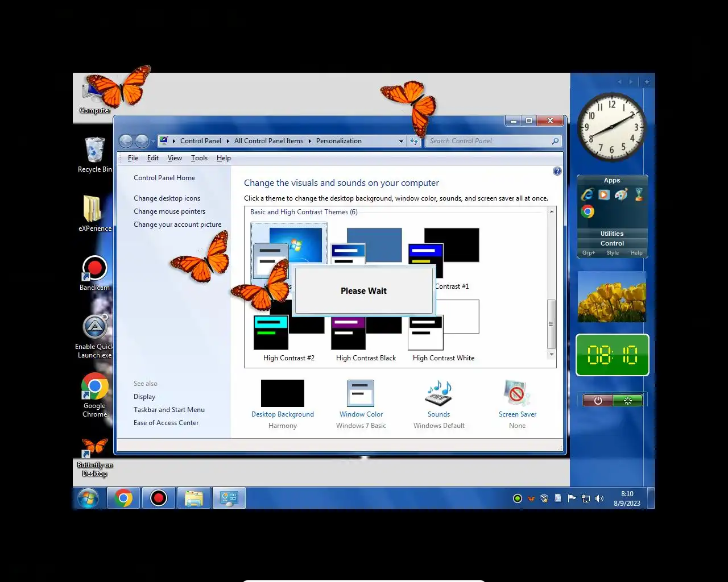The width and height of the screenshot is (728, 582).
Task: Go forward with the Forward arrow
Action: [142, 141]
